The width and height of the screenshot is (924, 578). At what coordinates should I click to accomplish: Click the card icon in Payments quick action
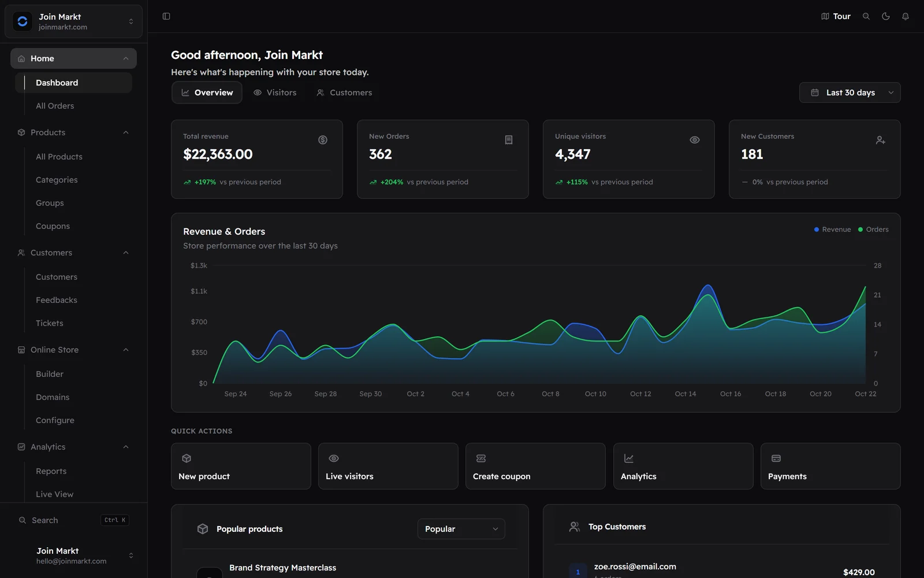click(776, 458)
